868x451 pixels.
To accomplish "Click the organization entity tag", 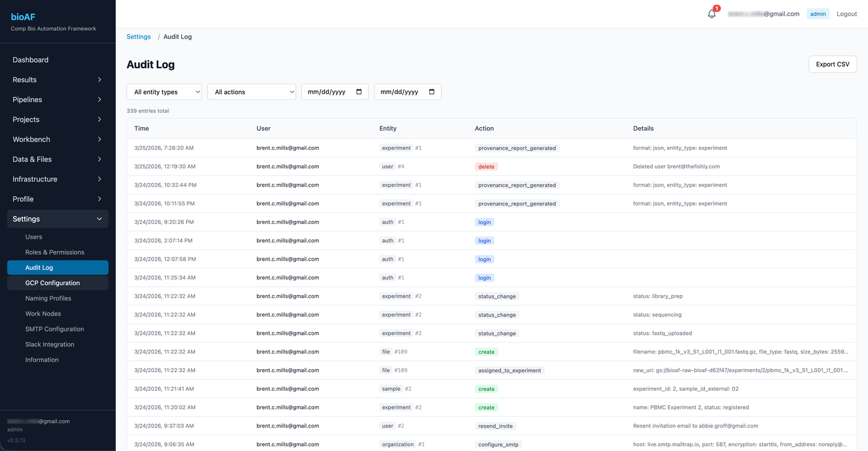I will (398, 444).
